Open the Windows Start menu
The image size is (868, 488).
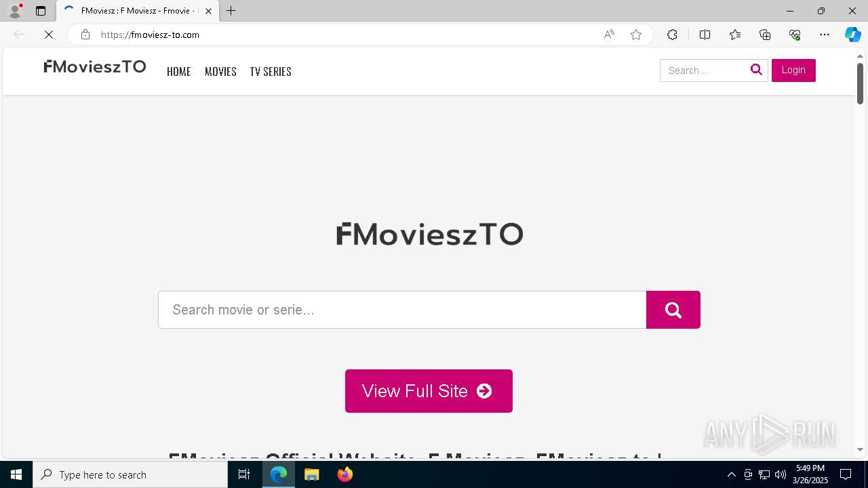[x=16, y=474]
